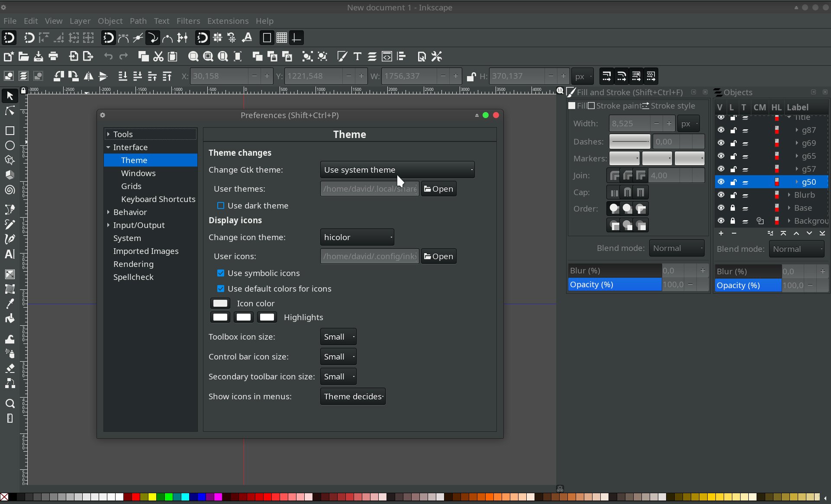
Task: Click the Cut scissors icon
Action: 158,56
